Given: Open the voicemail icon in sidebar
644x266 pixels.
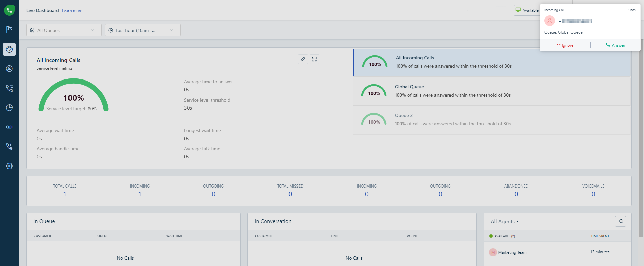Looking at the screenshot, I should pos(9,127).
